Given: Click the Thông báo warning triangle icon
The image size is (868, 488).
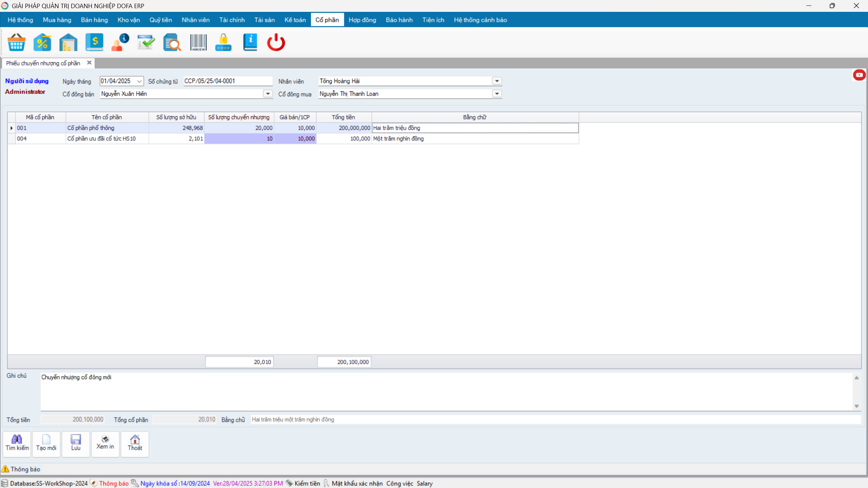Looking at the screenshot, I should coord(5,469).
